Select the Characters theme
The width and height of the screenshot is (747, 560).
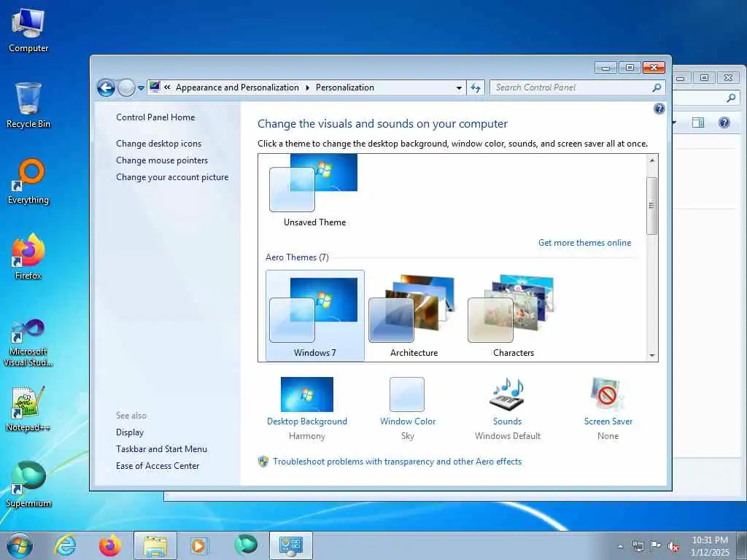tap(513, 315)
